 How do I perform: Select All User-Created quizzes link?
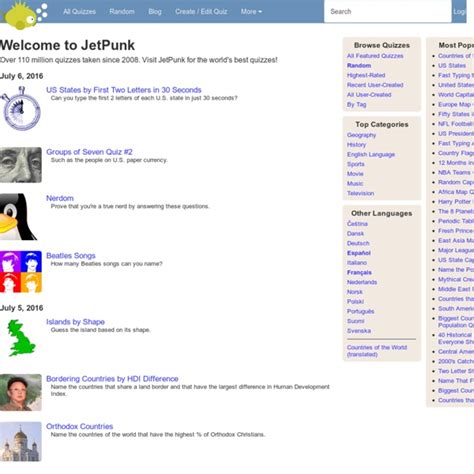(369, 95)
